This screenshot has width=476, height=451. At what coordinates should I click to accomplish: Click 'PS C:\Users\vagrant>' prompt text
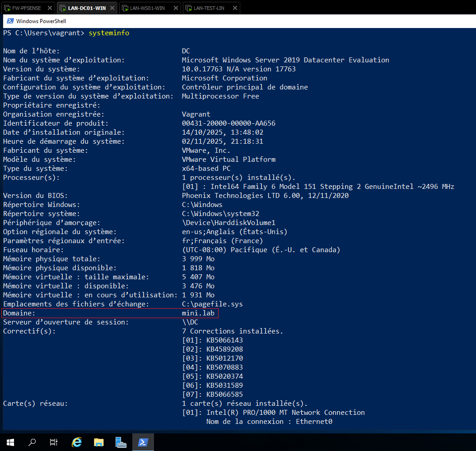pos(44,33)
